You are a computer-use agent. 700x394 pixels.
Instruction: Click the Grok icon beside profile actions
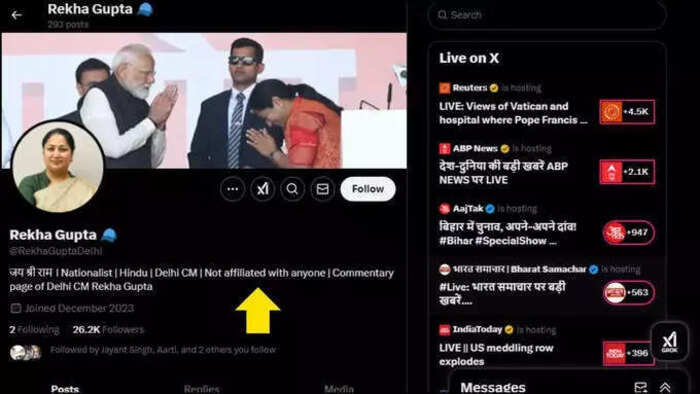pyautogui.click(x=262, y=189)
